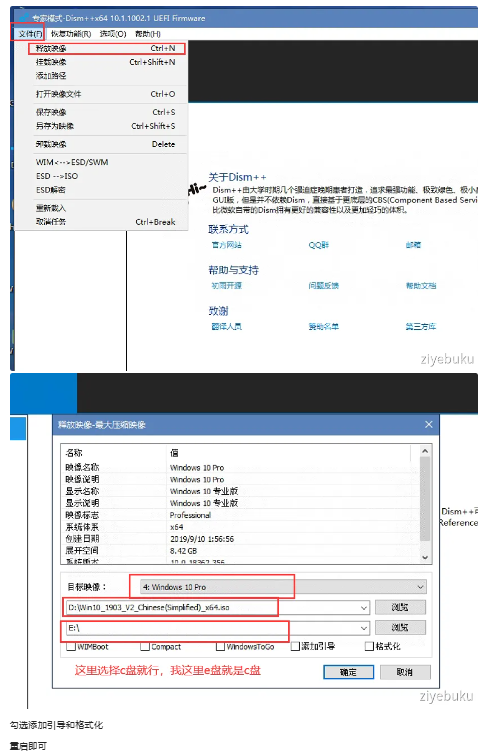The image size is (495, 755).
Task: Open the 文件(F) menu
Action: [30, 34]
